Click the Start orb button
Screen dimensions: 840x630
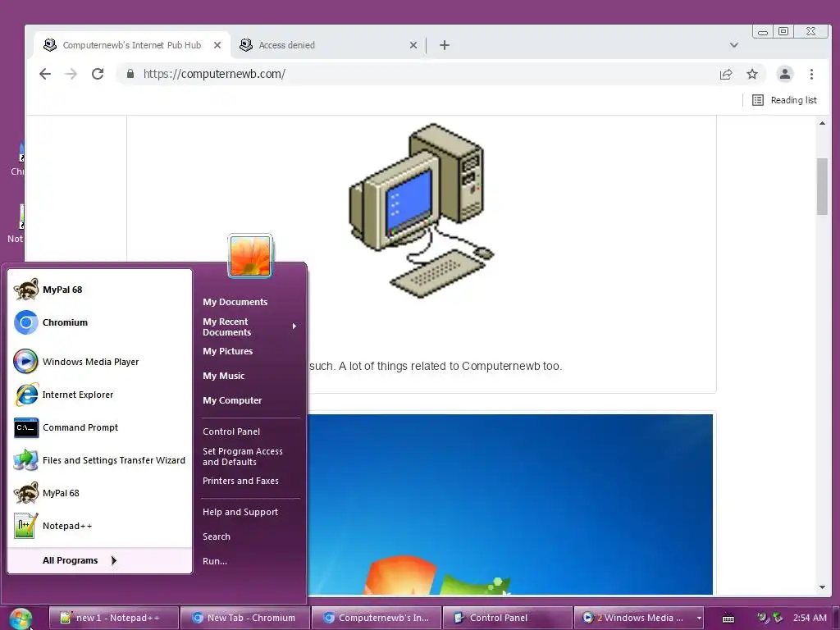click(x=21, y=619)
